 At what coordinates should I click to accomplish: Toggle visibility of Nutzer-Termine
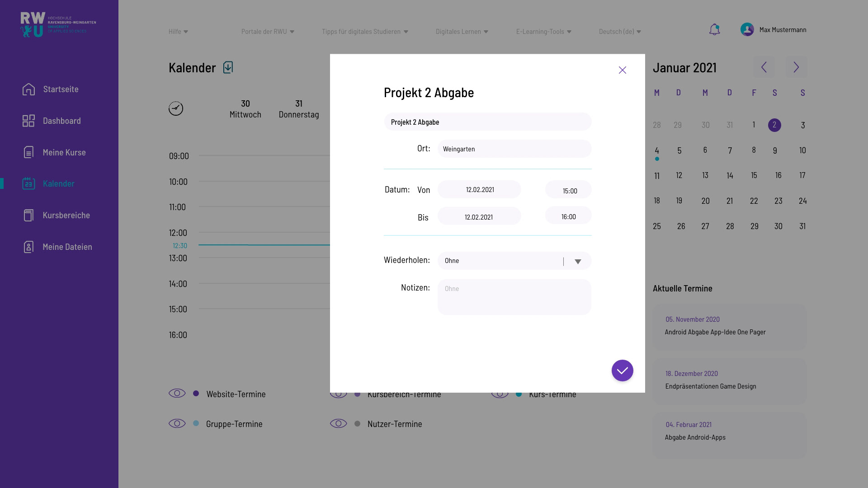(339, 423)
